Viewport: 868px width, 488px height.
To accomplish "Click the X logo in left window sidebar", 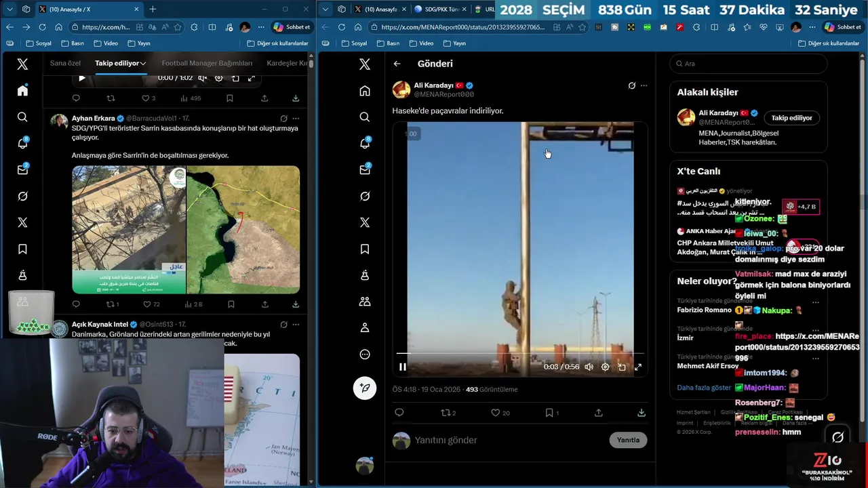I will 22,64.
